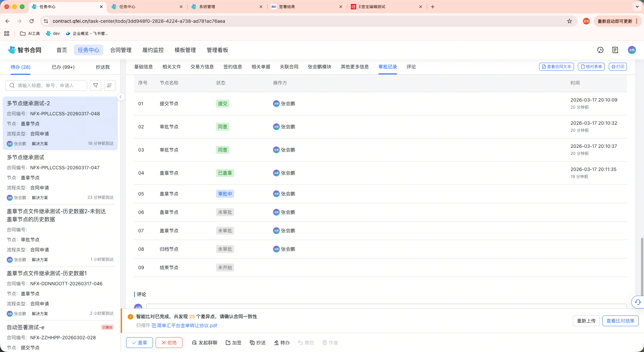The height and width of the screenshot is (352, 644).
Task: Collapse the left task panel via the chevron
Action: (x=120, y=97)
